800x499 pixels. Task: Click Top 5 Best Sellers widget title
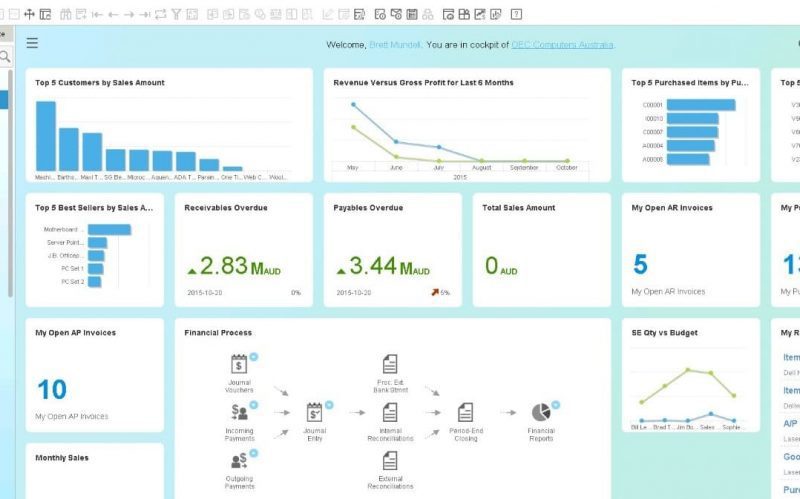[94, 208]
